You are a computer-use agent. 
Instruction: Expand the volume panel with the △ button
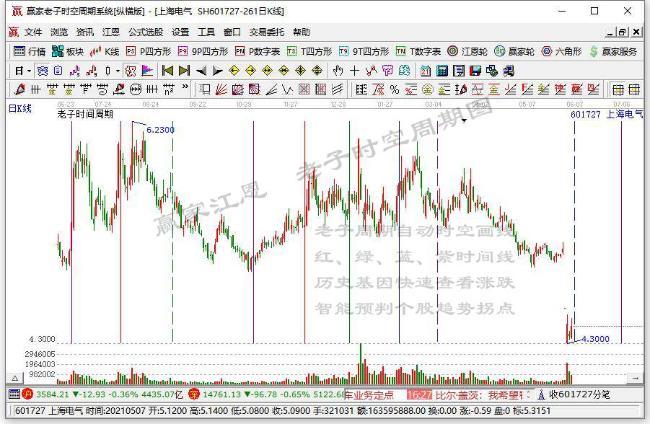tap(15, 378)
